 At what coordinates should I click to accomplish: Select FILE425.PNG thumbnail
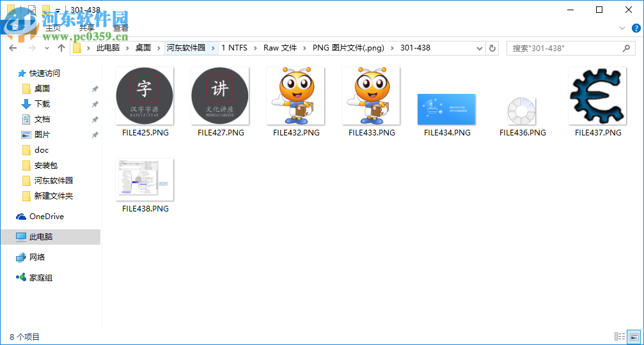pos(145,96)
